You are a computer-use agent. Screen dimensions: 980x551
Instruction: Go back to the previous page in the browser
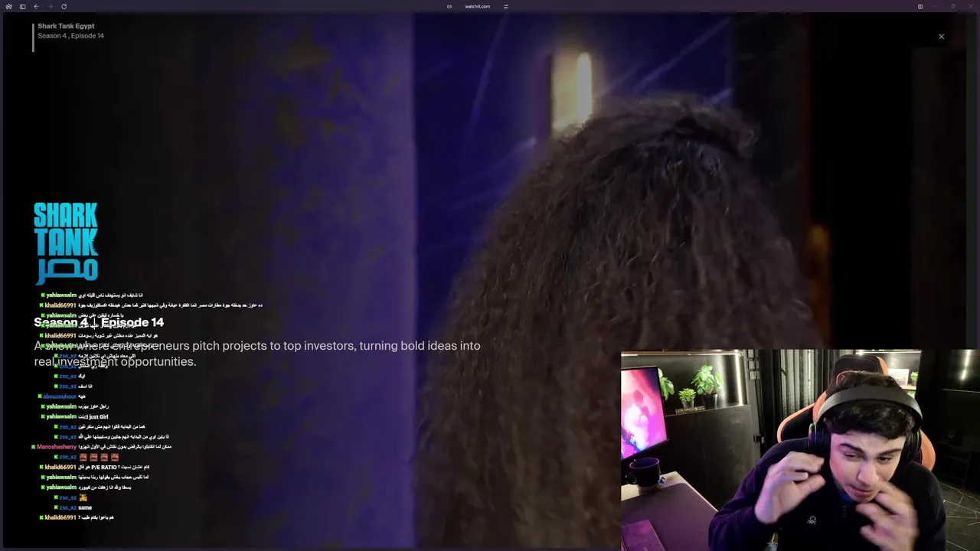[x=36, y=6]
